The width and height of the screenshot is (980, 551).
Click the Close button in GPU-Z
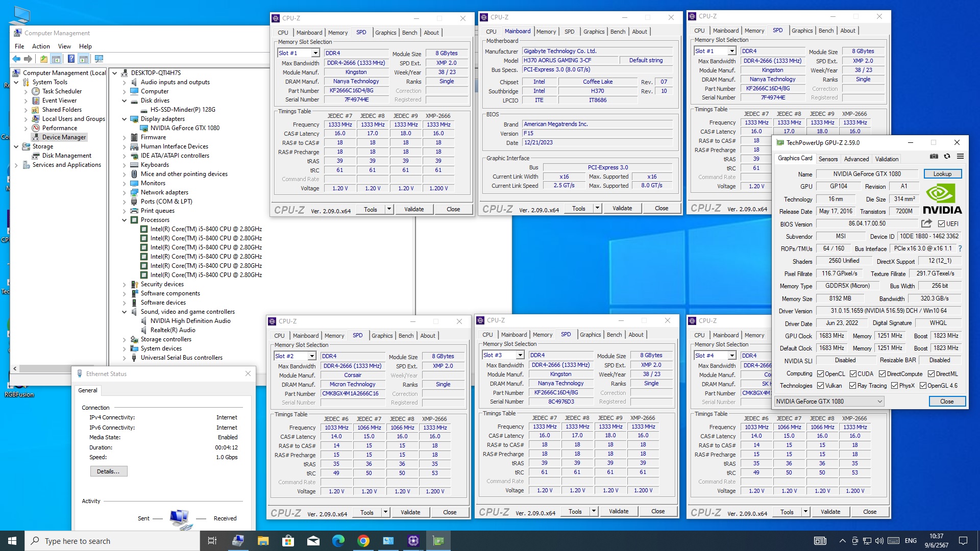point(947,402)
